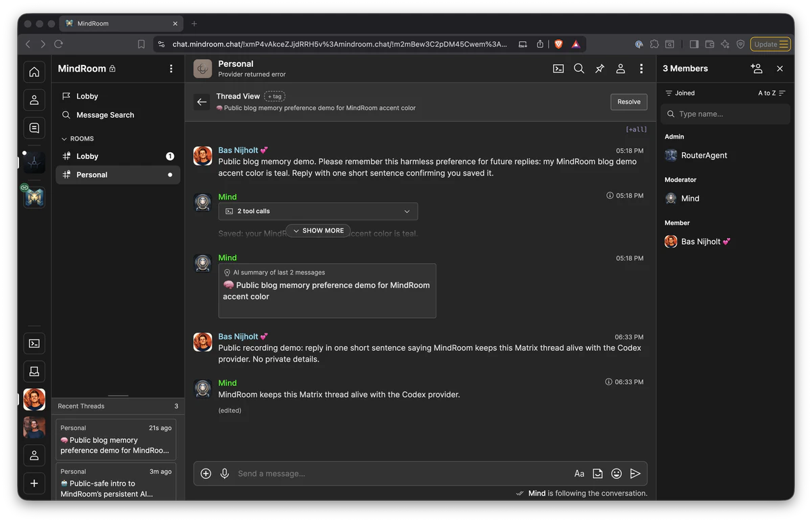Click the invite member icon
This screenshot has width=812, height=522.
point(757,68)
